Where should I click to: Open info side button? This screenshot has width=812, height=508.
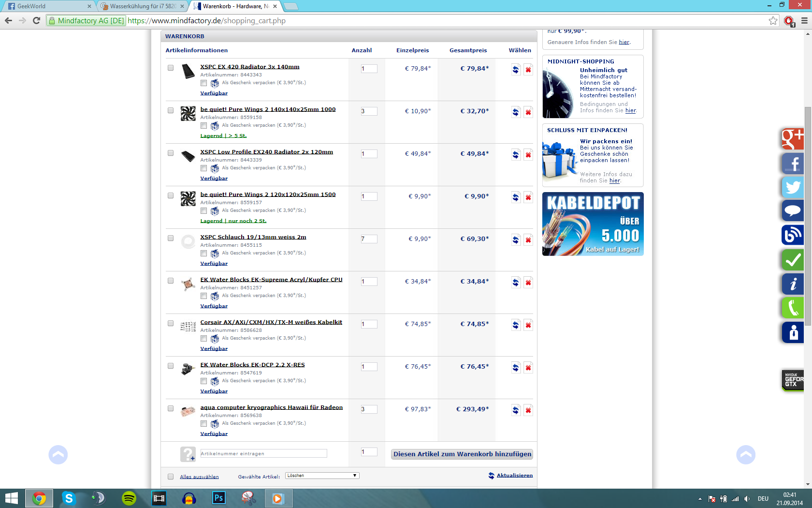point(793,284)
